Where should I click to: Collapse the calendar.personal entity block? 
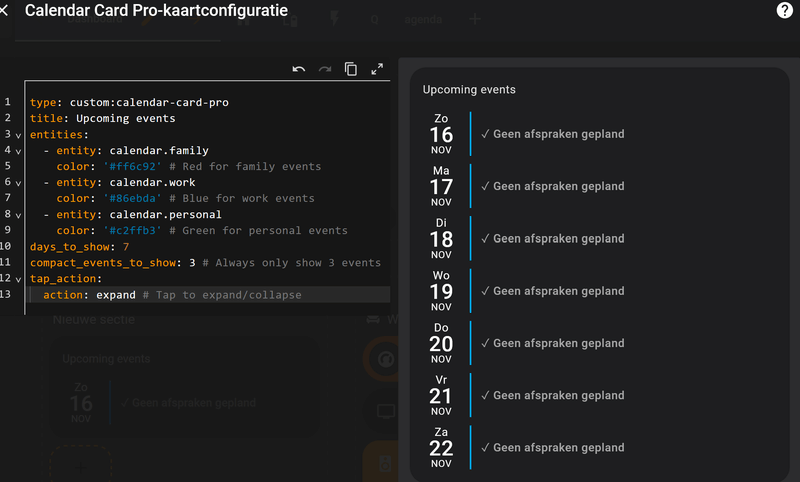tap(18, 214)
